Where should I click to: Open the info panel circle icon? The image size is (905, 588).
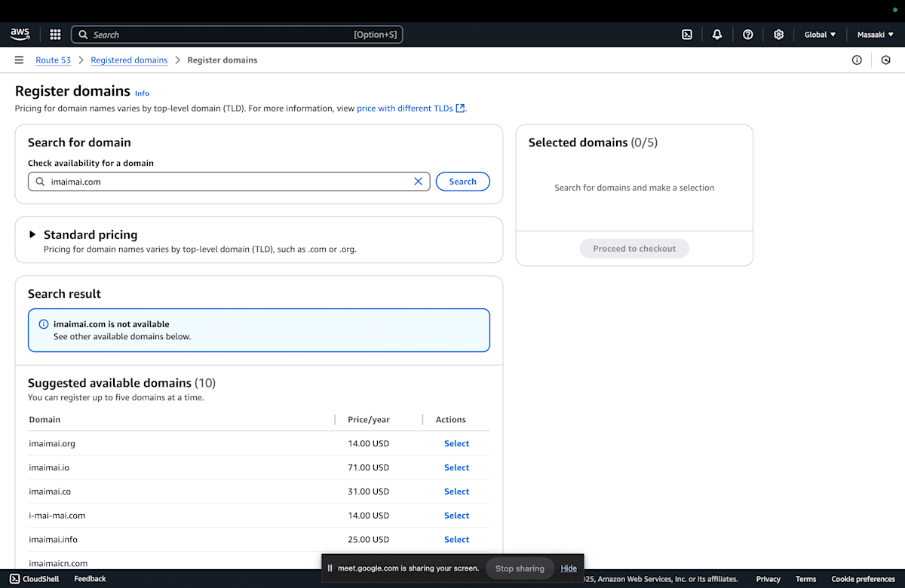[x=857, y=60]
